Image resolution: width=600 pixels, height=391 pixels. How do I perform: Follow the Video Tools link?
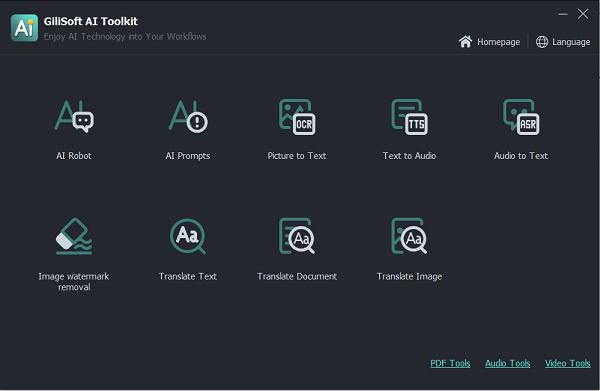567,363
